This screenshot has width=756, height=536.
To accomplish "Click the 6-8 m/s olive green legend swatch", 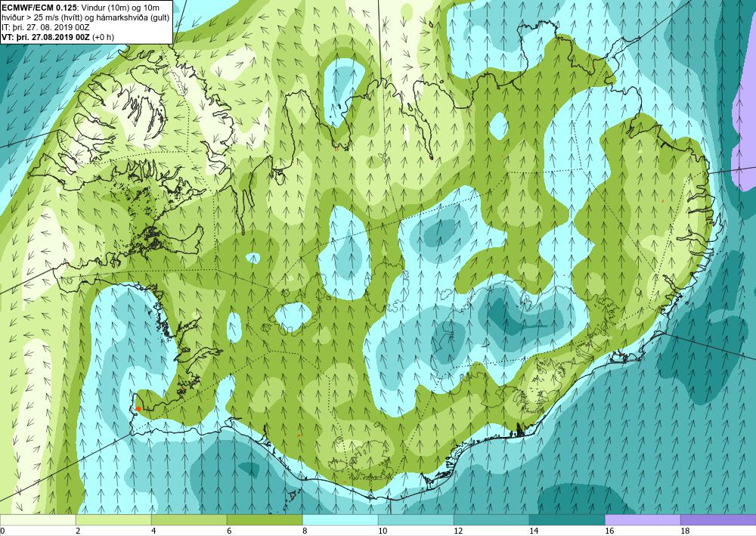I will 265,519.
